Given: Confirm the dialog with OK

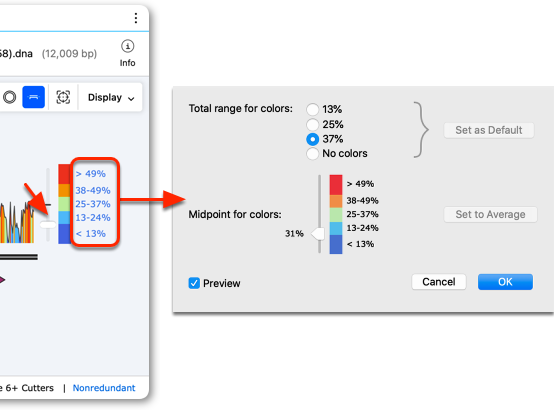Looking at the screenshot, I should [x=505, y=282].
